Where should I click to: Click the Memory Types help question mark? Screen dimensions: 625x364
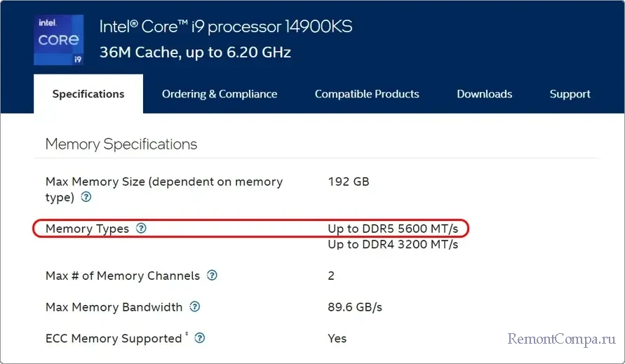141,229
